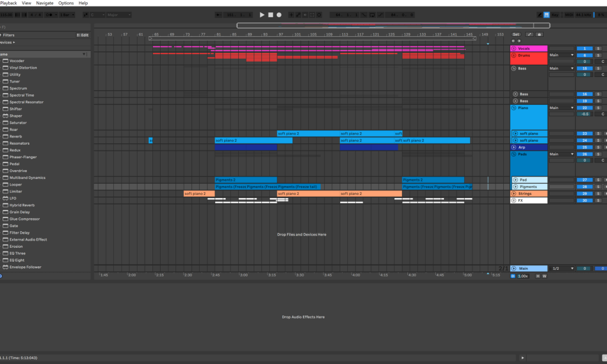This screenshot has height=364, width=607.
Task: Fold the Piano group track
Action: (x=514, y=108)
